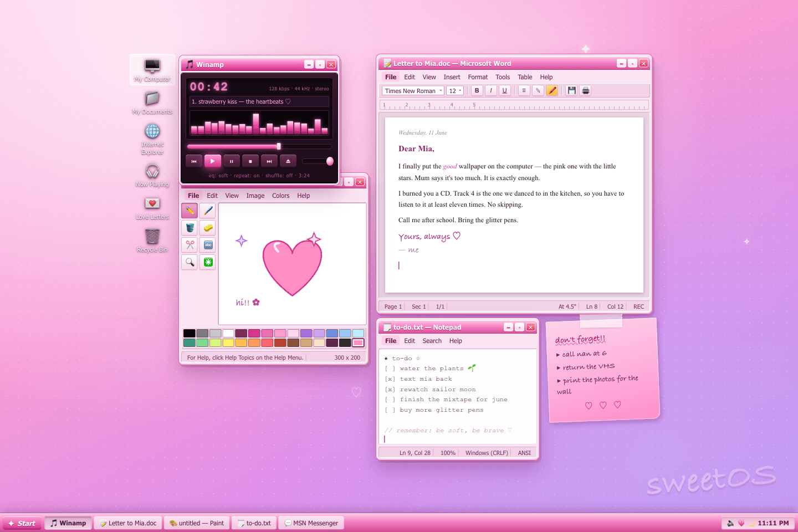
Task: Pick the white color swatch in Paint
Action: 228,333
